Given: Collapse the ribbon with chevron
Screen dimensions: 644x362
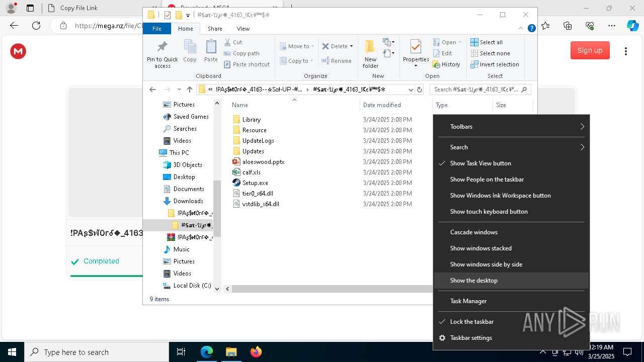Looking at the screenshot, I should 521,29.
